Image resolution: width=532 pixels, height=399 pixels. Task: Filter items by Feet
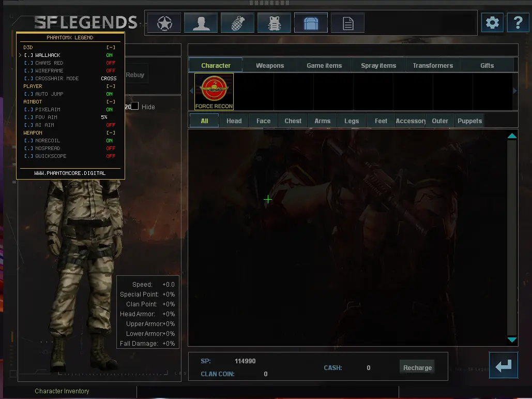[x=381, y=121]
